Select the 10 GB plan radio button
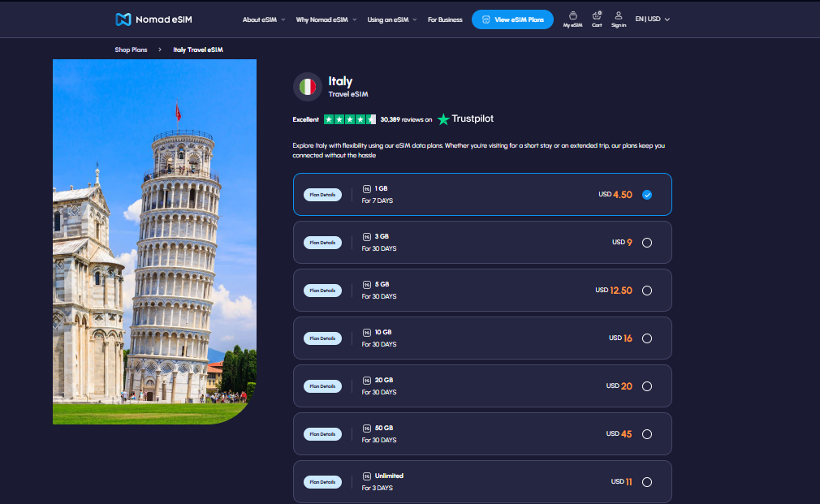The height and width of the screenshot is (504, 820). pyautogui.click(x=646, y=338)
